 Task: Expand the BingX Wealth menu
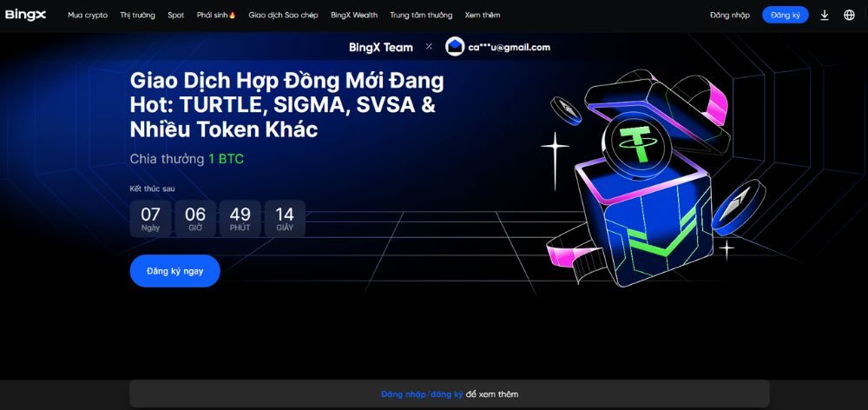354,15
